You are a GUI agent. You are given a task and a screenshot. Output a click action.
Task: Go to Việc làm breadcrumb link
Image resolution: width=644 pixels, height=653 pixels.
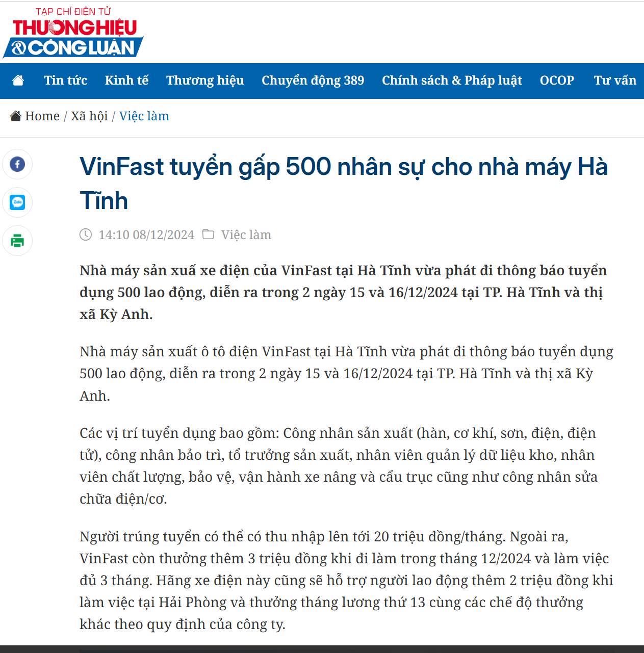144,116
